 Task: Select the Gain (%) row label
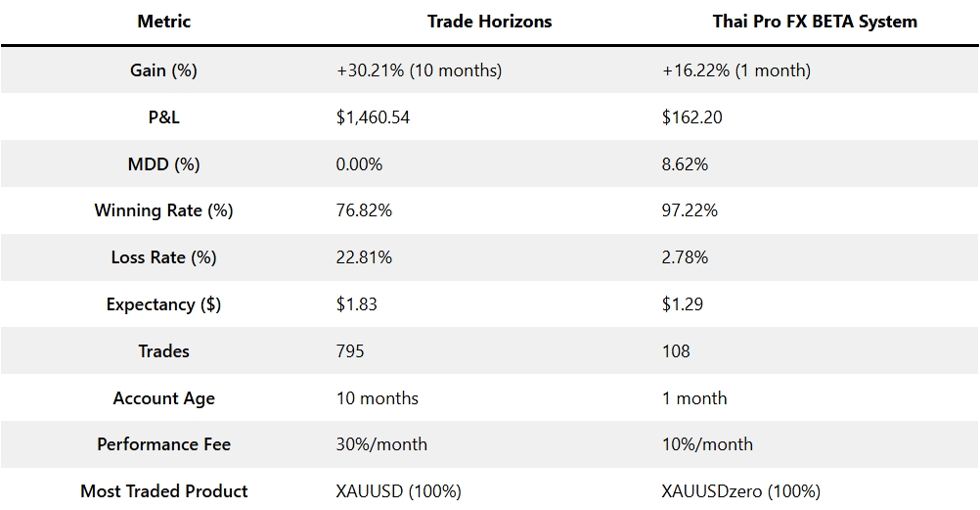click(164, 70)
